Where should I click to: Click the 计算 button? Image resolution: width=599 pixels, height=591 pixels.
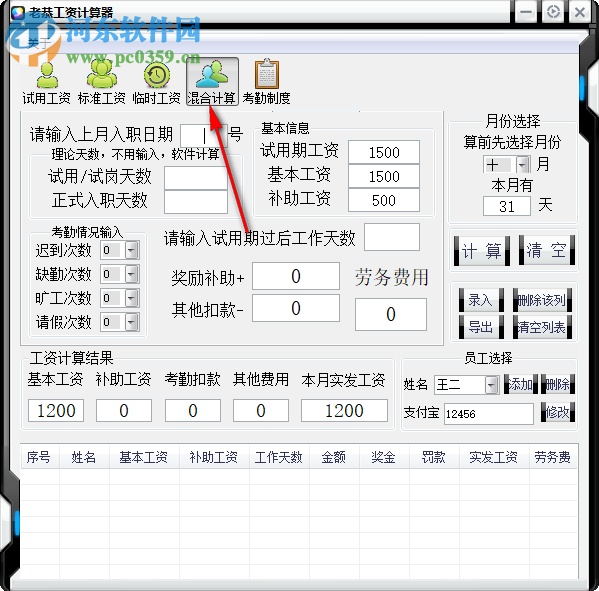click(481, 251)
